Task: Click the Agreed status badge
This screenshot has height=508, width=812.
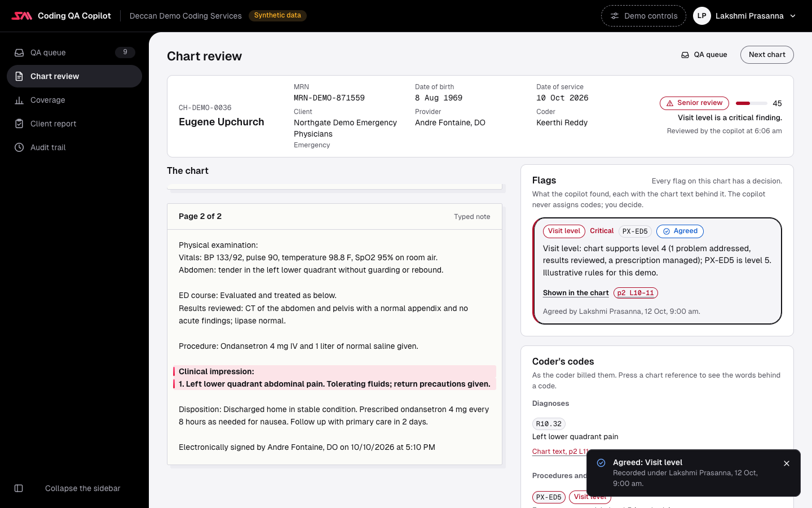Action: [680, 231]
